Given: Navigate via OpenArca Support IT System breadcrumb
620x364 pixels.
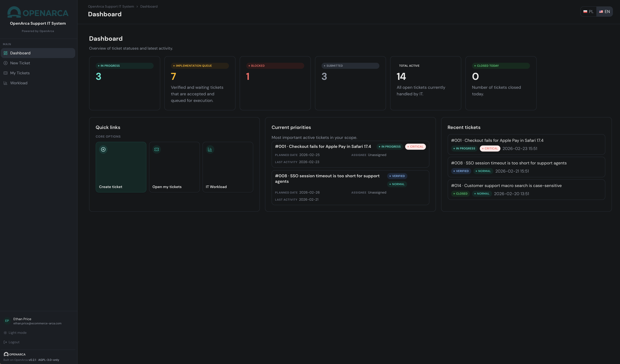Looking at the screenshot, I should click(x=111, y=6).
